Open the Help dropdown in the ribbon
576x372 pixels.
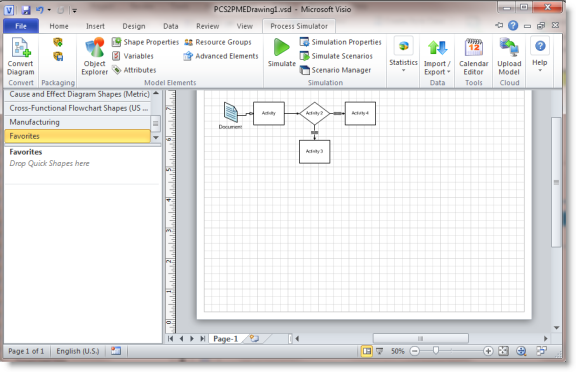point(540,54)
